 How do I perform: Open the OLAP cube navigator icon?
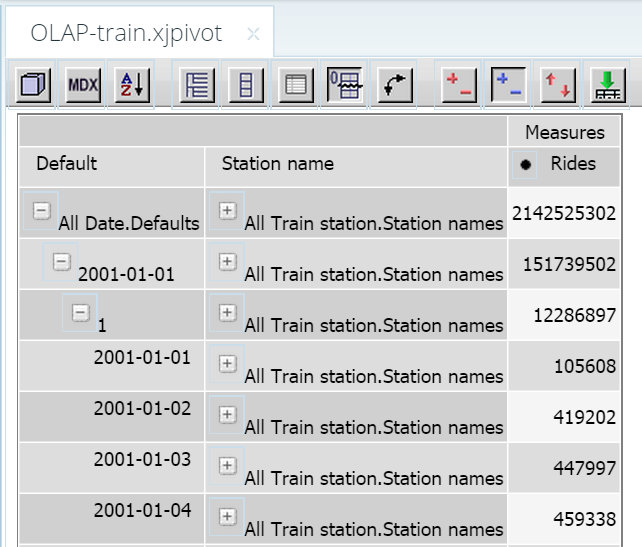click(x=33, y=85)
